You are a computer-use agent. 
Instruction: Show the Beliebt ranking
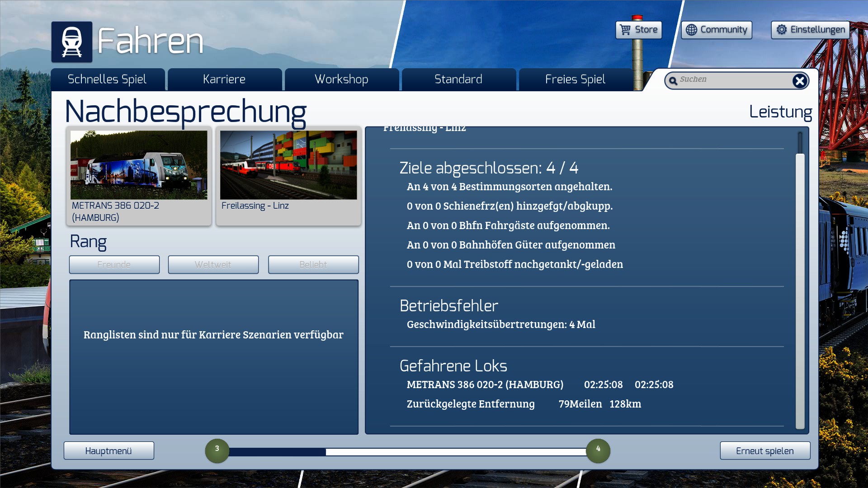pyautogui.click(x=313, y=265)
